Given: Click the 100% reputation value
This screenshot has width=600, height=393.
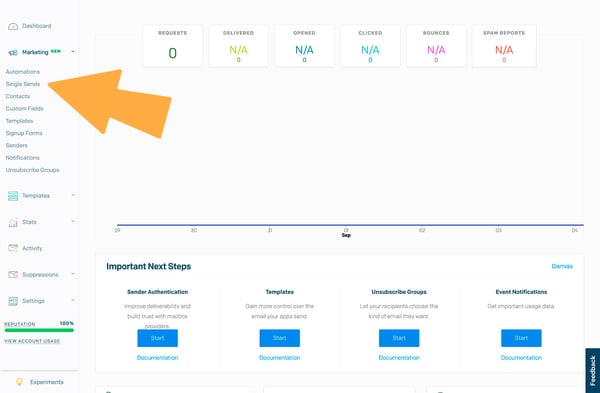Looking at the screenshot, I should click(x=67, y=323).
